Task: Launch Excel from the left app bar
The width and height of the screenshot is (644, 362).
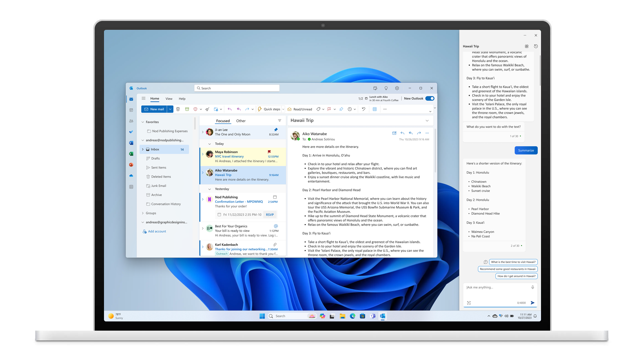Action: tap(131, 154)
